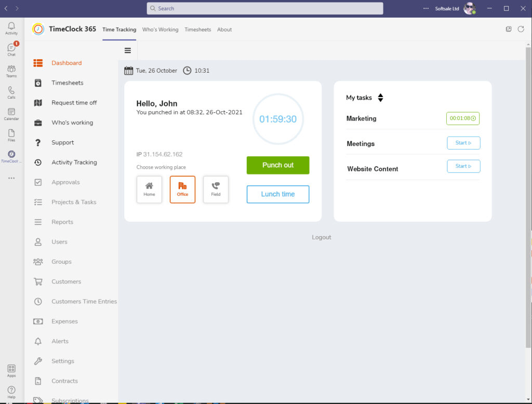Open Calls phone icon
The height and width of the screenshot is (404, 532).
click(11, 92)
